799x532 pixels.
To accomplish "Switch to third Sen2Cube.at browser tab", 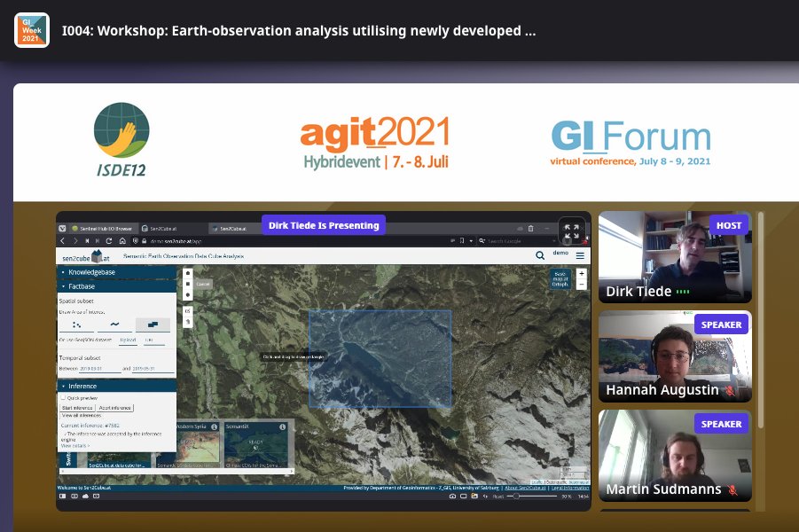I will coord(235,229).
